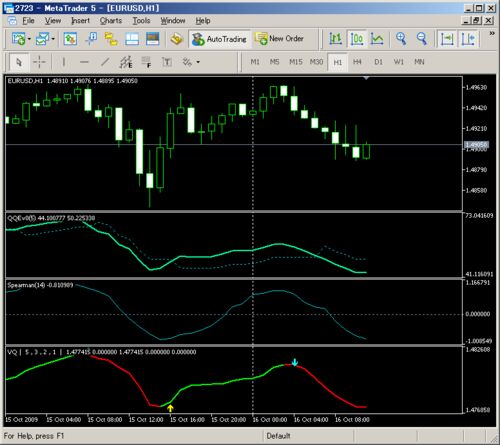
Task: Toggle chart auto scroll
Action: [x=447, y=39]
